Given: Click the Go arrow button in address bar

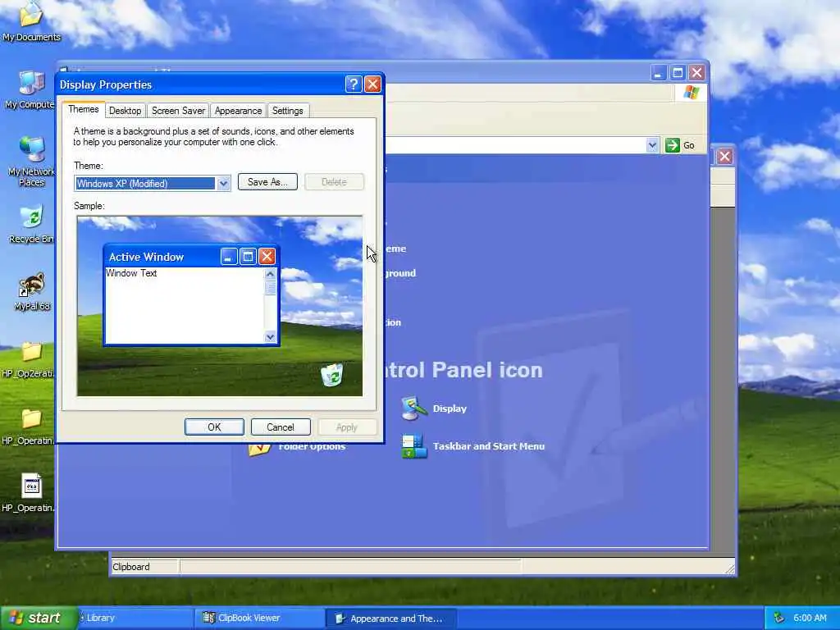Looking at the screenshot, I should pyautogui.click(x=673, y=145).
